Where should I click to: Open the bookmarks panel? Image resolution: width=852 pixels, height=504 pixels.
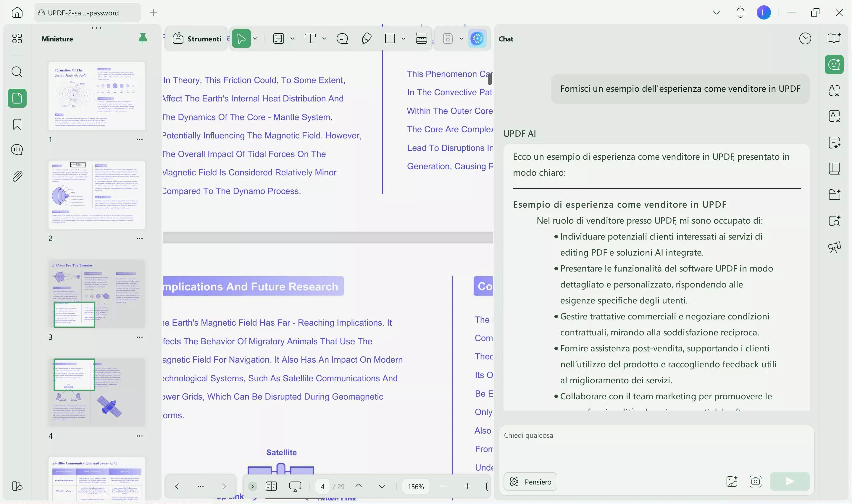click(x=17, y=124)
